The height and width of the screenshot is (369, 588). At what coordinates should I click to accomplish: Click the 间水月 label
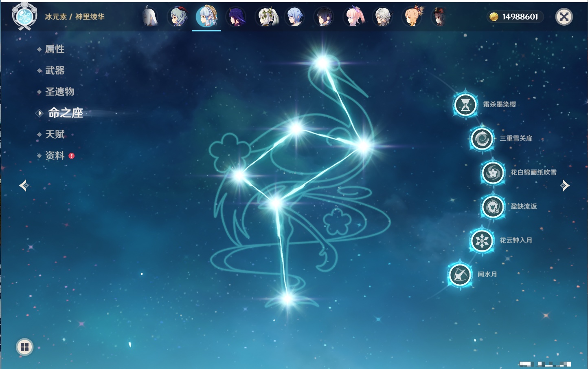(x=487, y=274)
